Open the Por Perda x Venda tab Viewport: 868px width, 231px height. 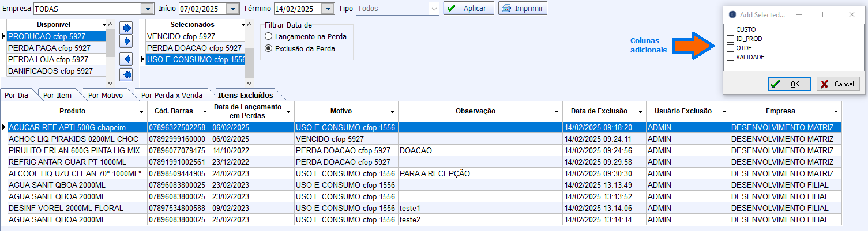171,96
